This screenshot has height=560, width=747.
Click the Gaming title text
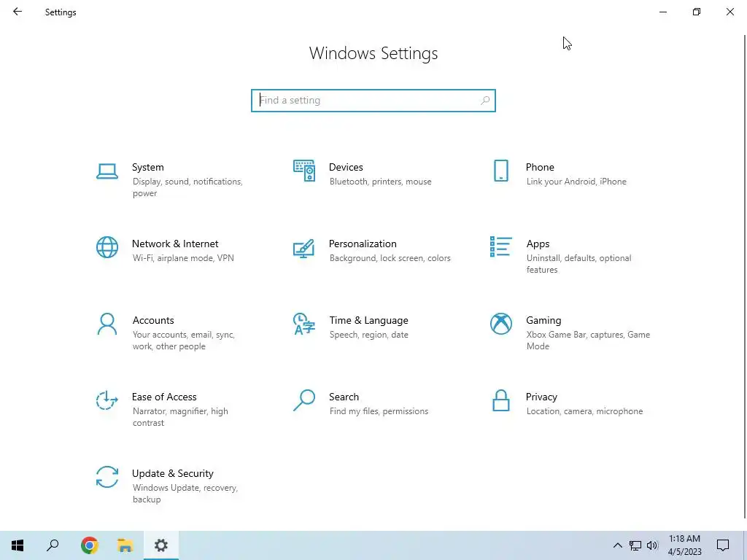click(x=543, y=321)
